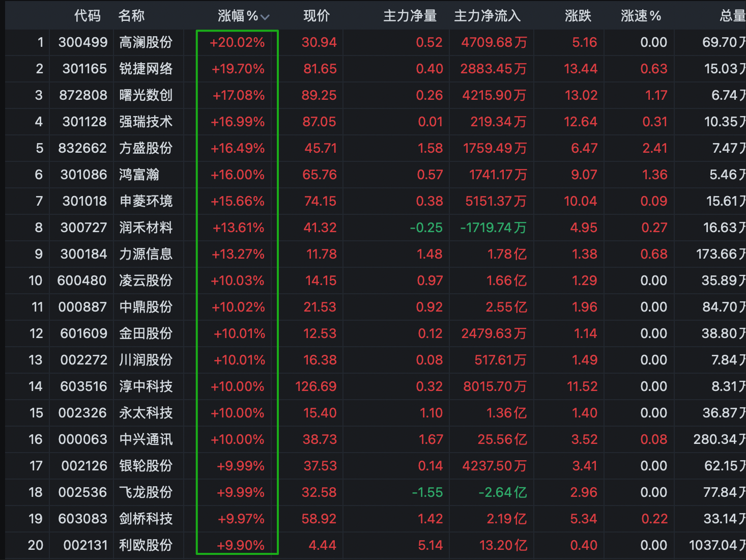Screen dimensions: 746x560
Task: Click net inflow -2.64亿
Action: (x=503, y=492)
